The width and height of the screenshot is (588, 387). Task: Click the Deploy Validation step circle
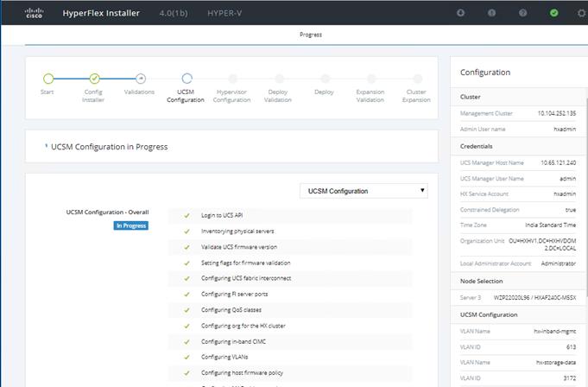[279, 79]
